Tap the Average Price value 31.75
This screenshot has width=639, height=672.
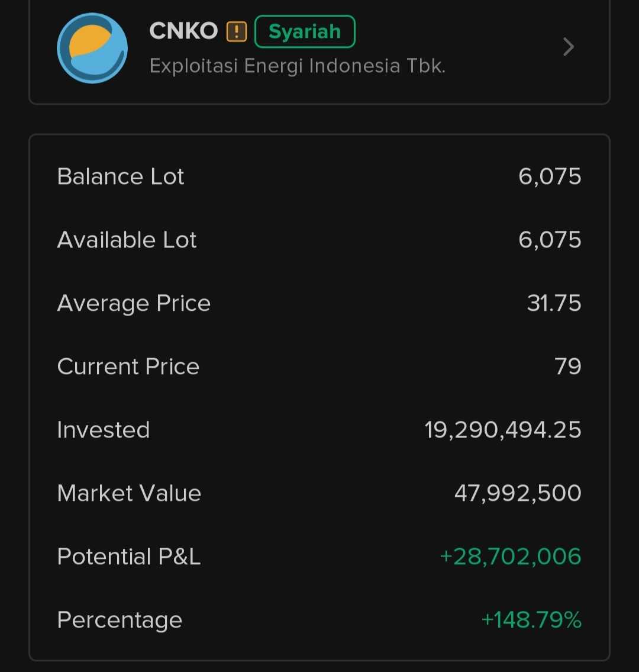(554, 303)
